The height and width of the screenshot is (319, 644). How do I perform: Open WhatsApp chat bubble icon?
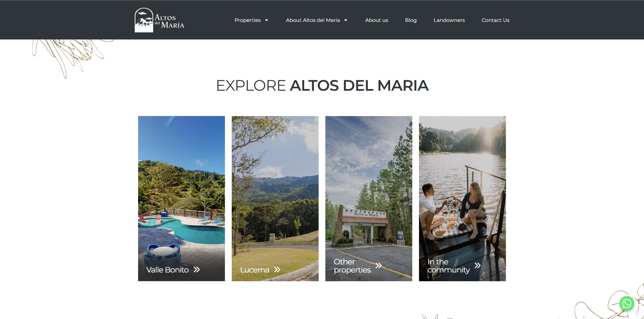pyautogui.click(x=626, y=304)
